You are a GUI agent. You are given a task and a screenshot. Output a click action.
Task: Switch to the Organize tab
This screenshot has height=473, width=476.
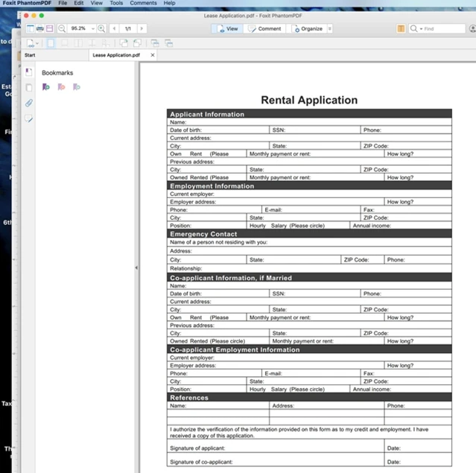[x=307, y=28]
